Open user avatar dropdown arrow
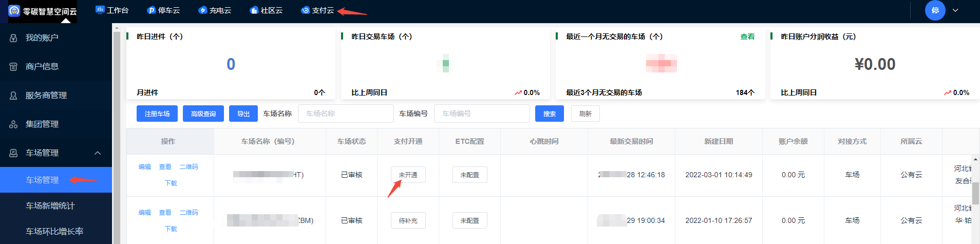 tap(955, 10)
